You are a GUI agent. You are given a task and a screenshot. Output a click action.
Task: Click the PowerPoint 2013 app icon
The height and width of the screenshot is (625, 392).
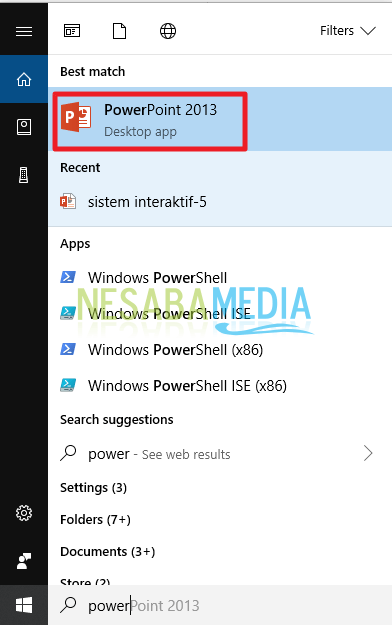(x=76, y=117)
